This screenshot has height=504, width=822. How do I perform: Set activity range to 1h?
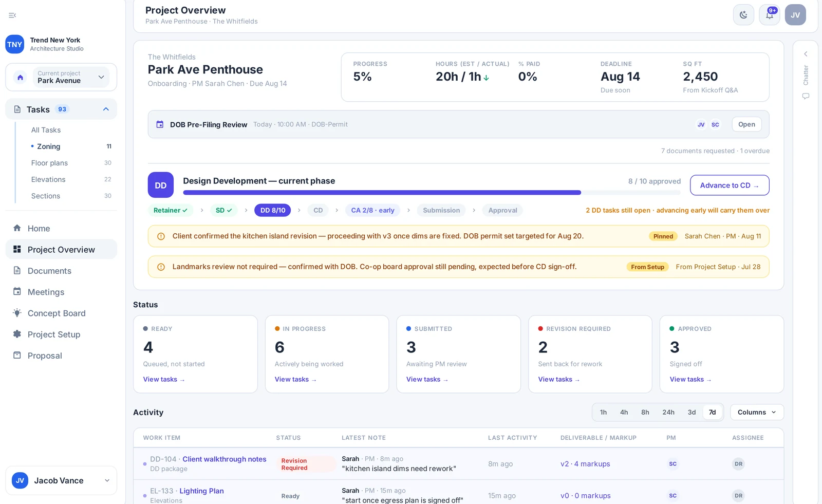603,412
